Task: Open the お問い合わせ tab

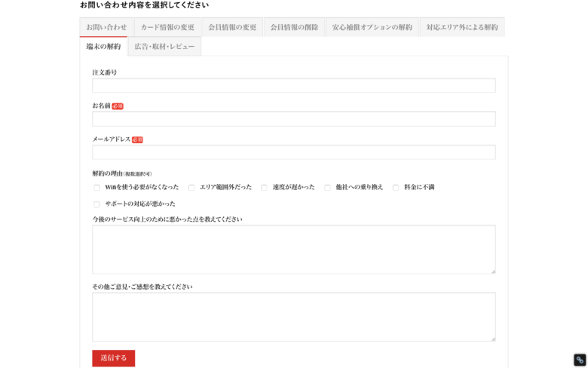Action: [106, 27]
